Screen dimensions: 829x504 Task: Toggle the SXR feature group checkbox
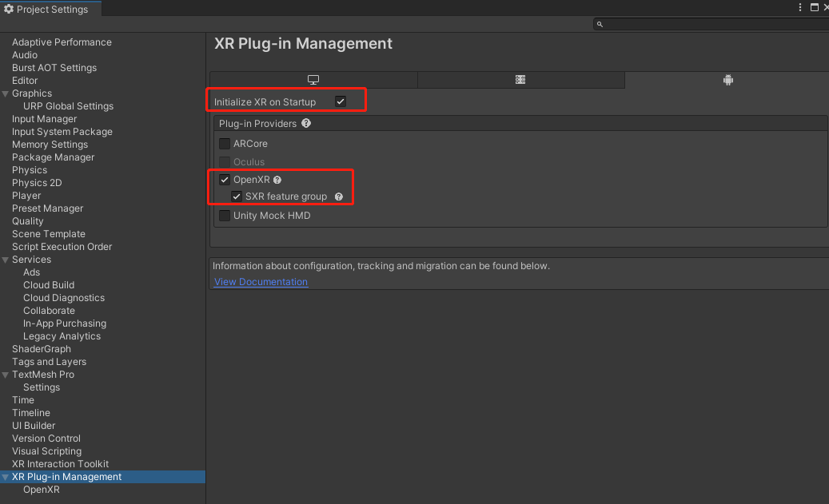[237, 196]
